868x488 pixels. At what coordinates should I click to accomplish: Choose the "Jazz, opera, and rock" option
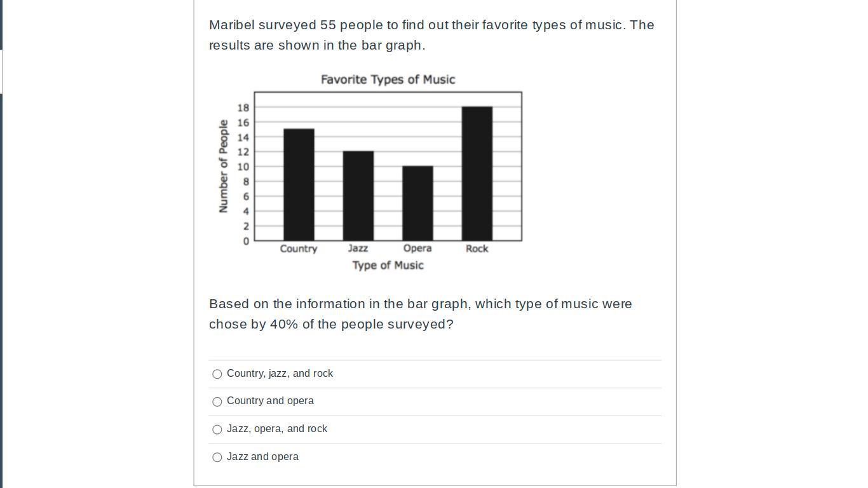217,430
